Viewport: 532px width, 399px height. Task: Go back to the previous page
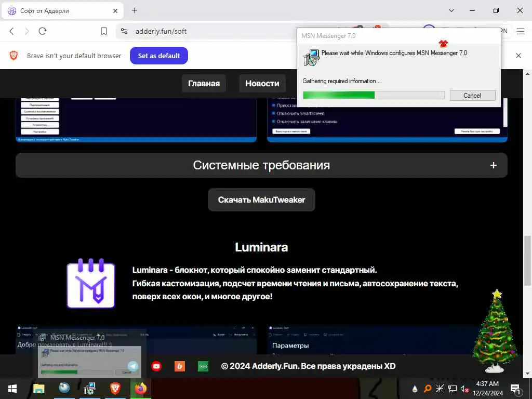coord(11,31)
